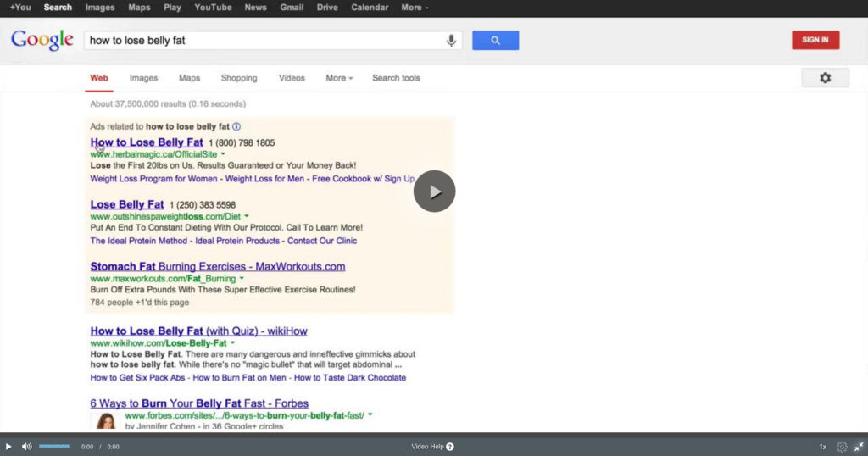Expand arrow next to wikihow.com URL

click(232, 343)
